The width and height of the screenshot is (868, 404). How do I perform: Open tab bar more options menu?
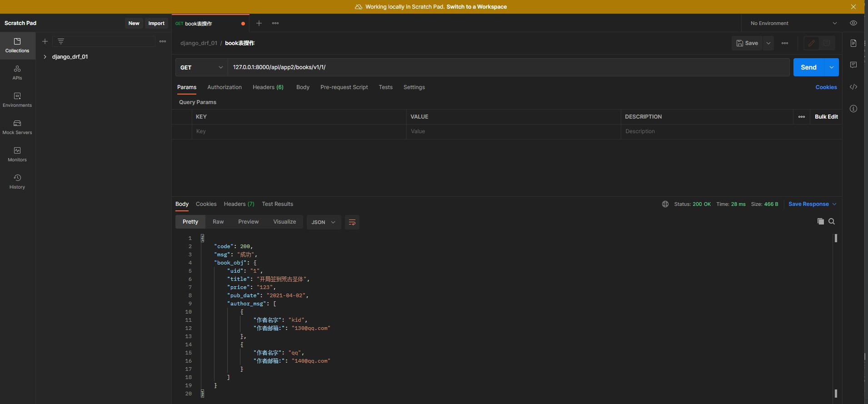click(275, 23)
